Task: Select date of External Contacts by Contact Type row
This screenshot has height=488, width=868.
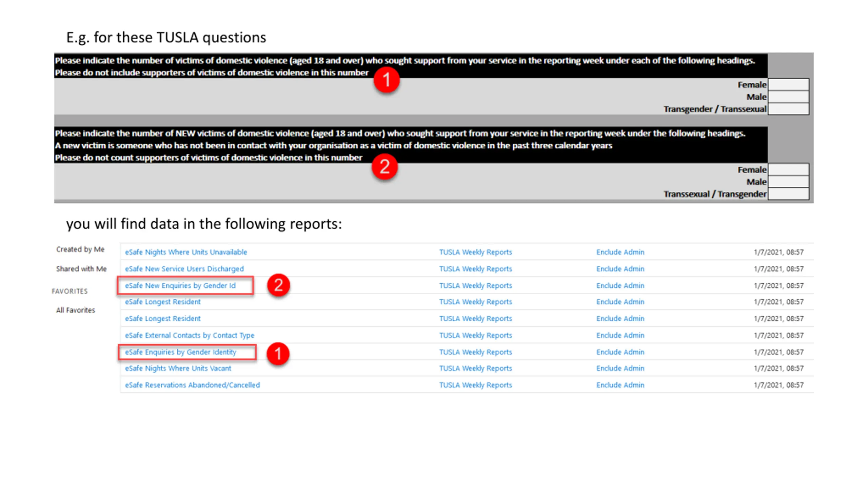Action: [778, 335]
